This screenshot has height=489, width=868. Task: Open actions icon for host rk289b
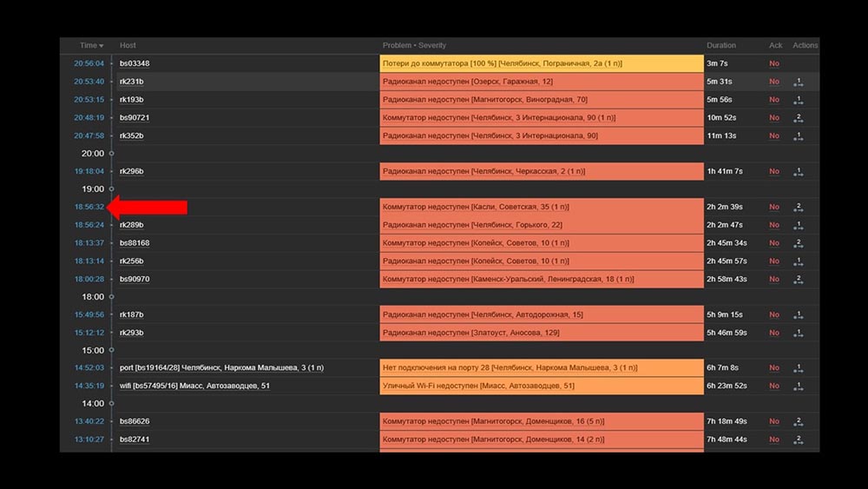(x=798, y=226)
